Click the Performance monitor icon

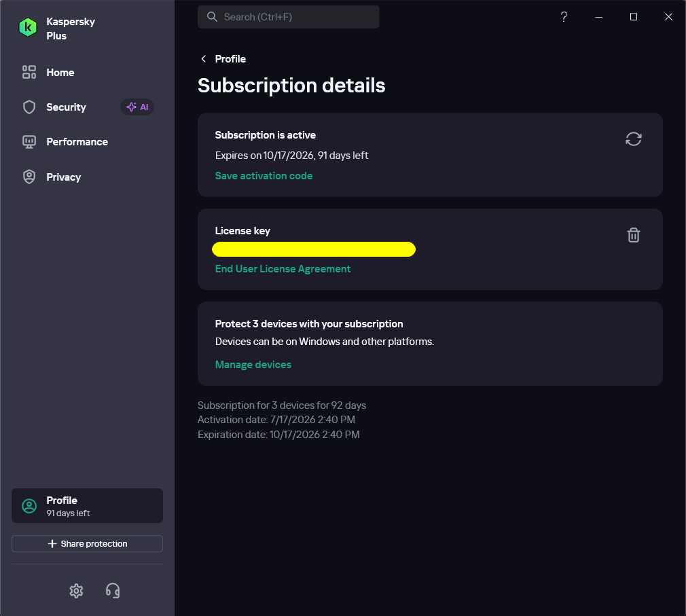click(29, 142)
